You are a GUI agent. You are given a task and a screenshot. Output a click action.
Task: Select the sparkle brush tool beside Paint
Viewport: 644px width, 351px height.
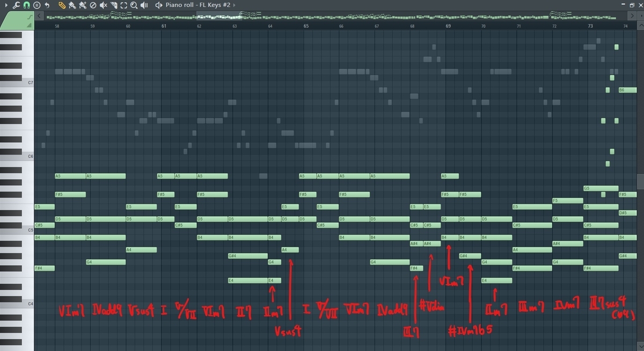click(x=82, y=5)
